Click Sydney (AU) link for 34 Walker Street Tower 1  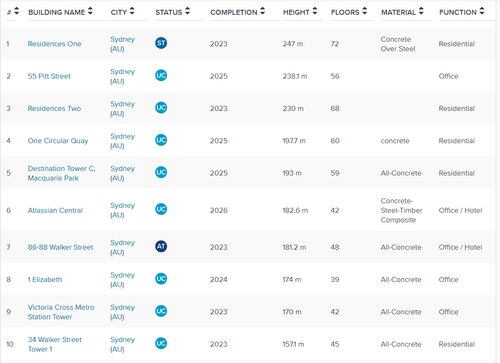pos(122,344)
